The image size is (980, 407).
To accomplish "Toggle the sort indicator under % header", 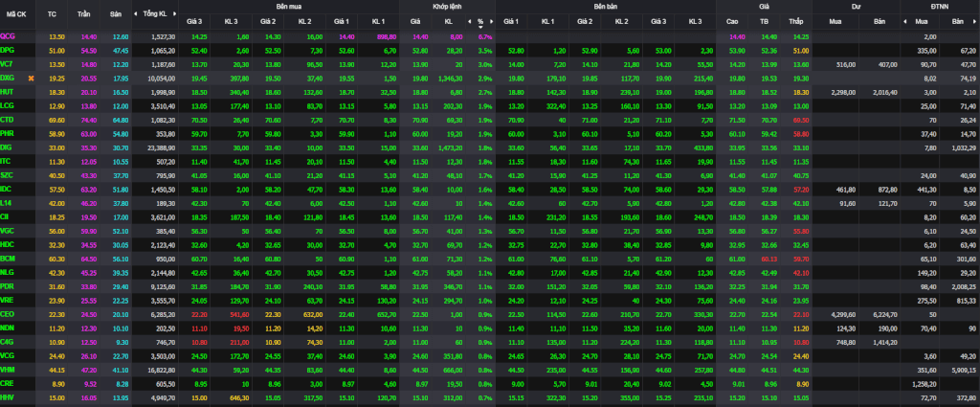I will pos(480,27).
